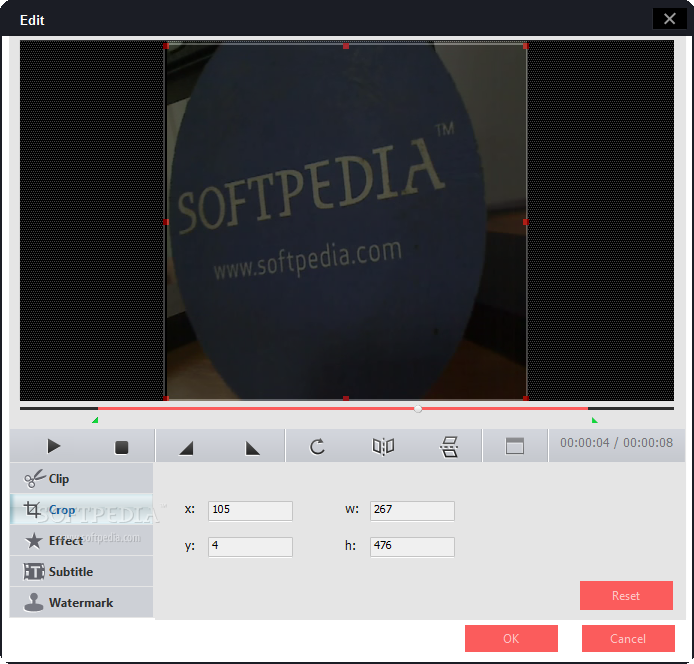Confirm edits with OK
The image size is (694, 664).
click(x=511, y=638)
